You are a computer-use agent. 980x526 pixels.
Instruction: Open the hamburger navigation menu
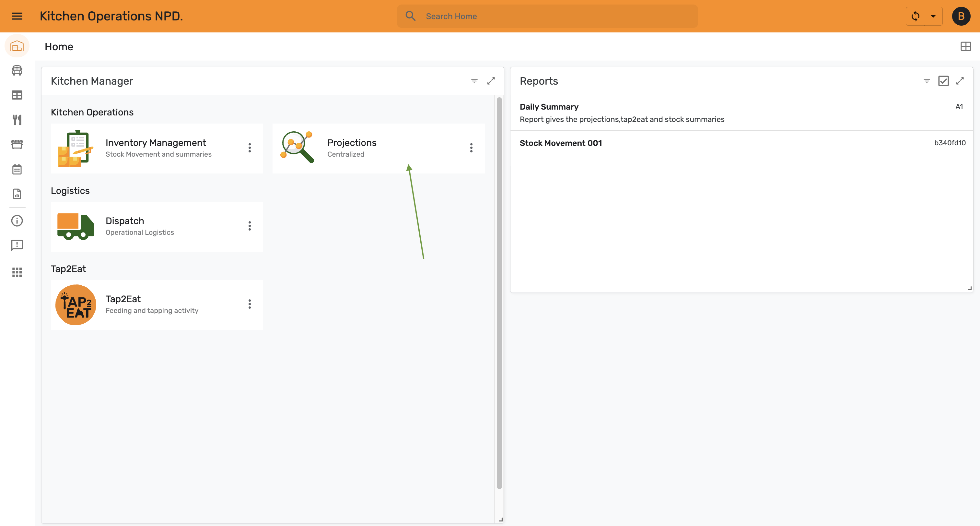pos(17,16)
